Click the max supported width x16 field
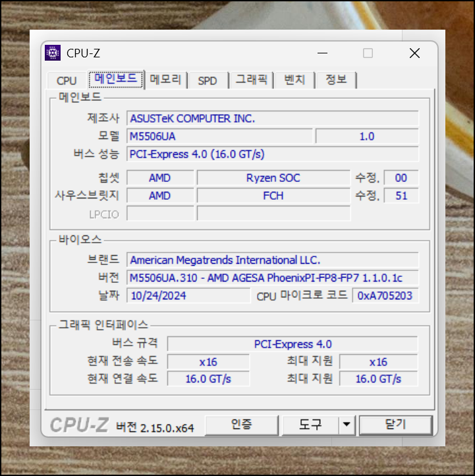 [x=379, y=362]
